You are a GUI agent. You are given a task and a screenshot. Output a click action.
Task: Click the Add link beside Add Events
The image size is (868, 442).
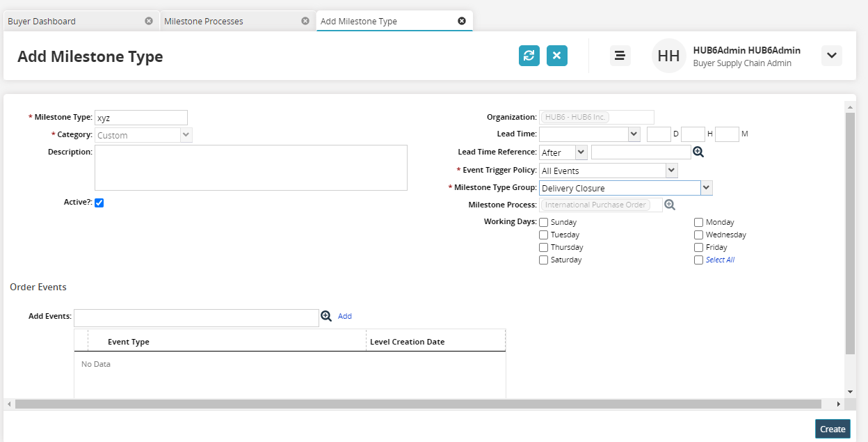(x=345, y=316)
